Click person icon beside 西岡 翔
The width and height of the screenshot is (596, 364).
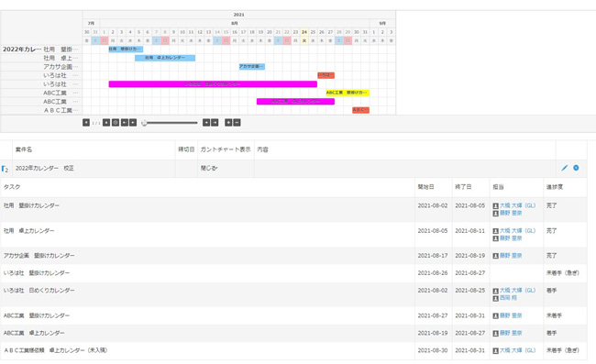tap(496, 298)
